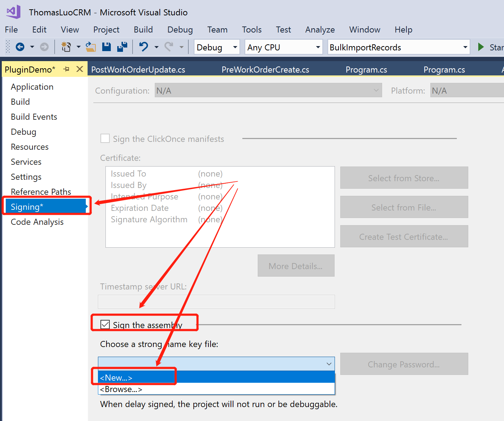Viewport: 504px width, 421px height.
Task: Open the File menu
Action: [x=11, y=30]
